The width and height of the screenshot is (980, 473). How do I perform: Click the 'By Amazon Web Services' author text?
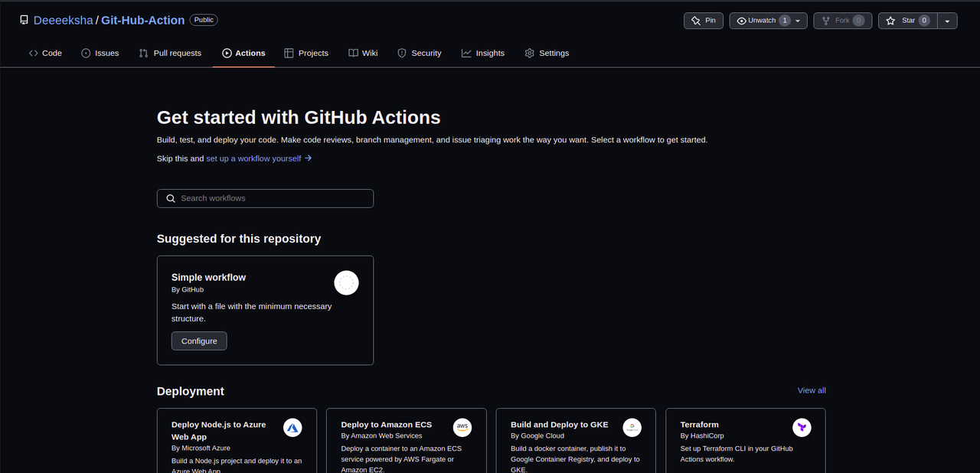coord(381,435)
